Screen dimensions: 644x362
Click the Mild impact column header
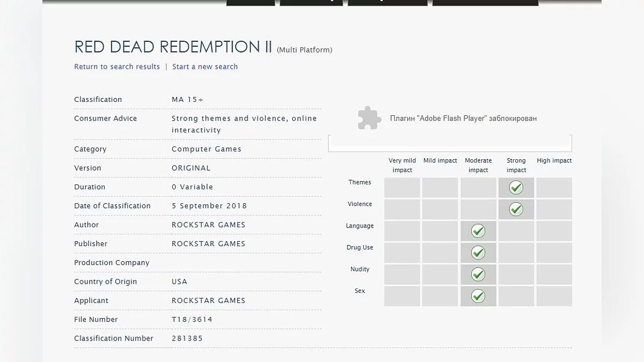440,160
